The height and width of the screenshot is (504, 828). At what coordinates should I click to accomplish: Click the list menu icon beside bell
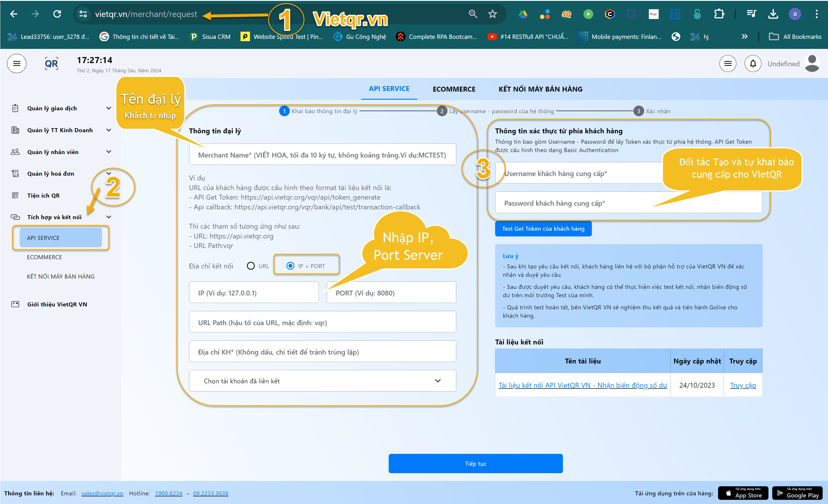tap(727, 63)
